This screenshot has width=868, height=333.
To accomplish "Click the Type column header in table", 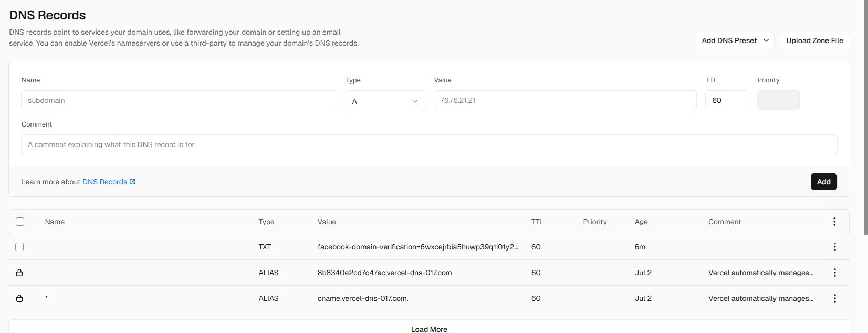I will point(266,222).
